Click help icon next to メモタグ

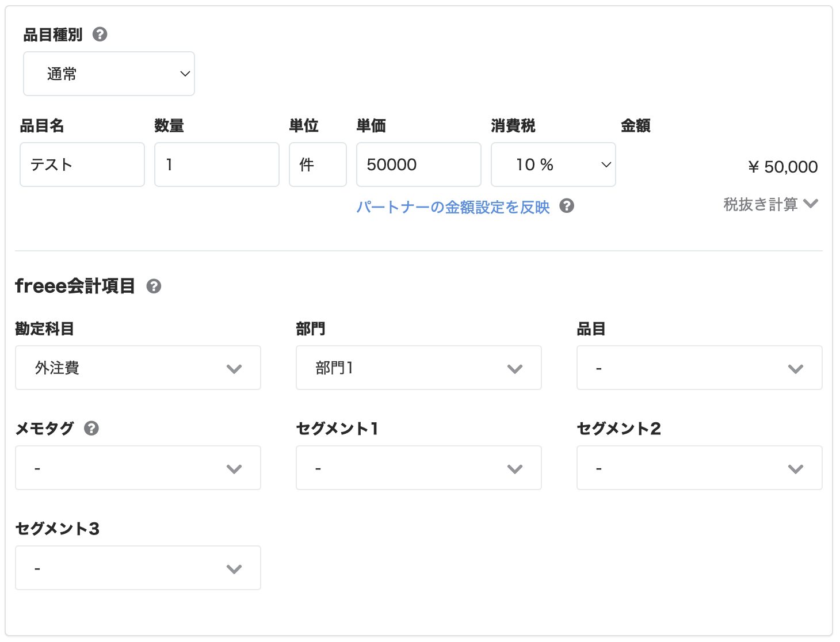click(91, 428)
